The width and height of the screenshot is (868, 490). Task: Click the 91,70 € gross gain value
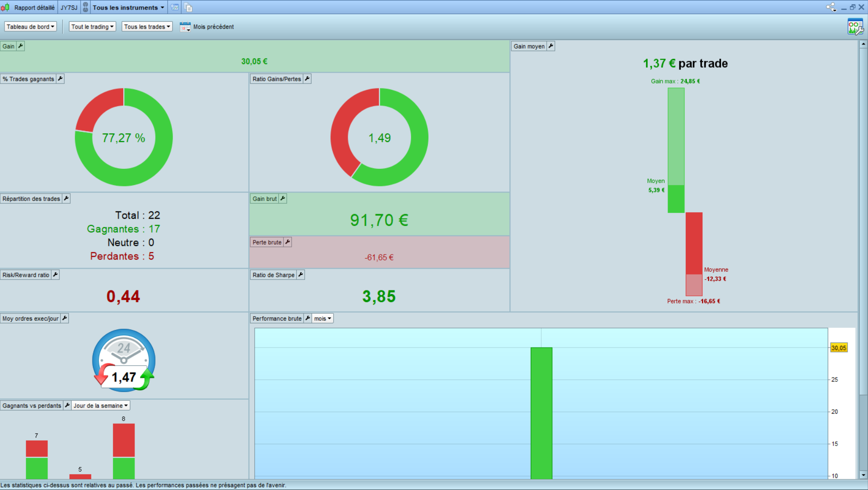(x=379, y=220)
